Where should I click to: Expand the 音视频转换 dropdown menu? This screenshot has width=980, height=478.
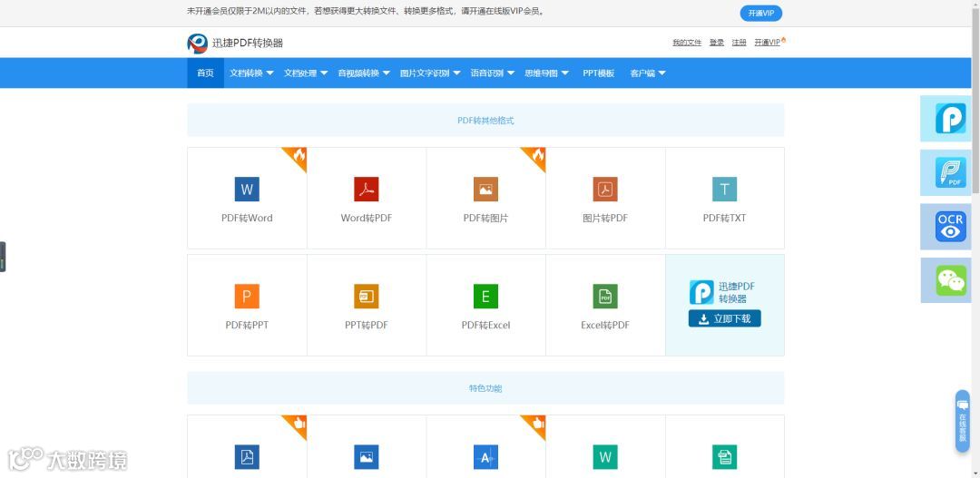pos(364,73)
